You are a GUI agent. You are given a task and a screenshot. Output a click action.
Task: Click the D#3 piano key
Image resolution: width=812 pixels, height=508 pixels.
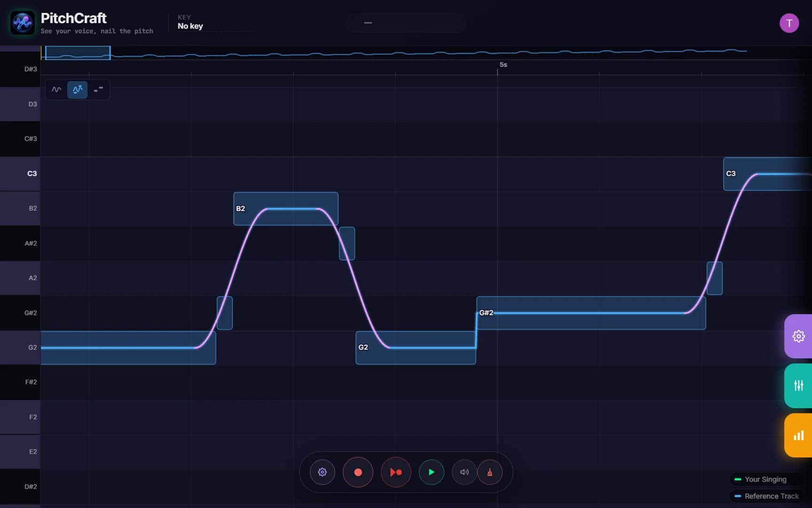[x=20, y=69]
